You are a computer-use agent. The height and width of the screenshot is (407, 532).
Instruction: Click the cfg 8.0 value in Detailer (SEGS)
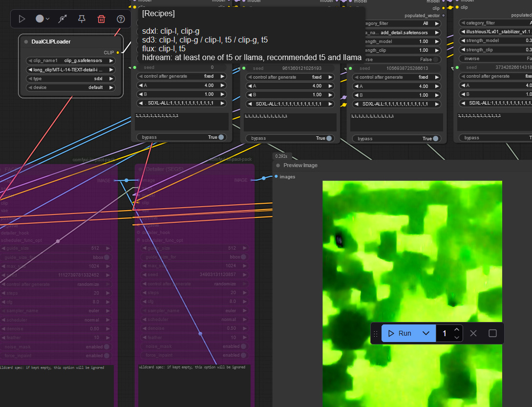(x=233, y=301)
